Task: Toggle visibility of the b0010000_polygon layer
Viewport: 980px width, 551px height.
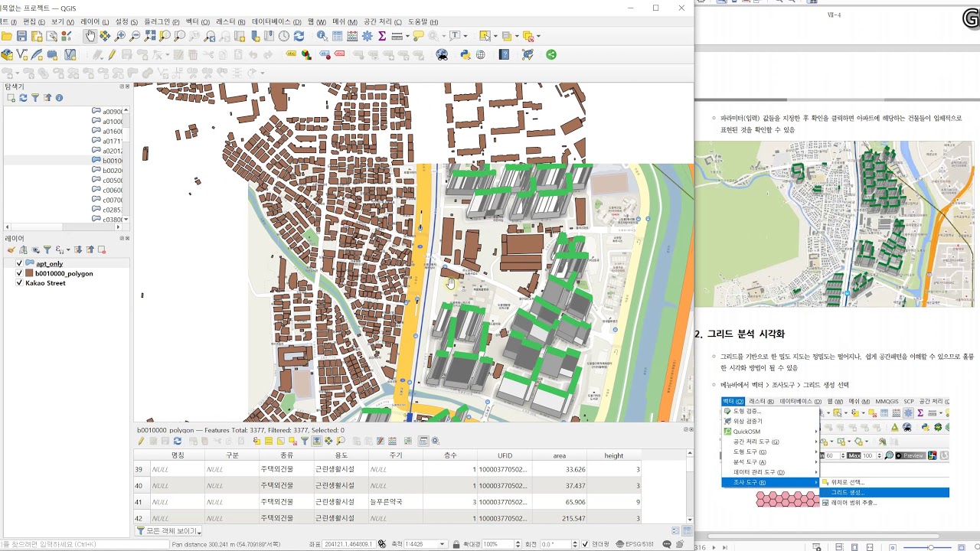Action: click(19, 273)
